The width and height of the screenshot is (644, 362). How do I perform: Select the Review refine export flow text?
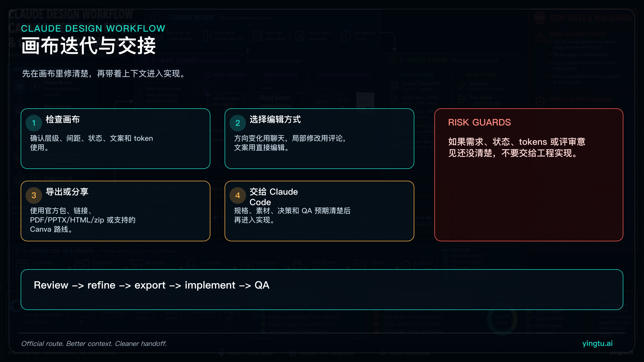[152, 285]
